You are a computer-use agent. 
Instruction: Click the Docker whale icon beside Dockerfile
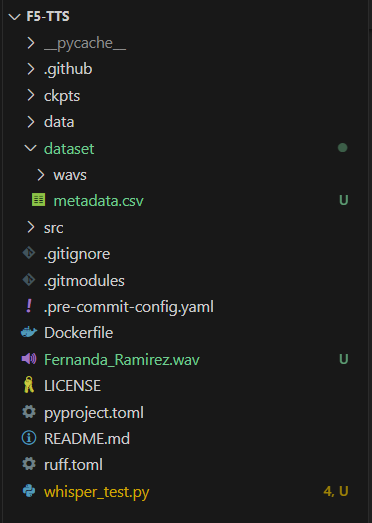29,332
